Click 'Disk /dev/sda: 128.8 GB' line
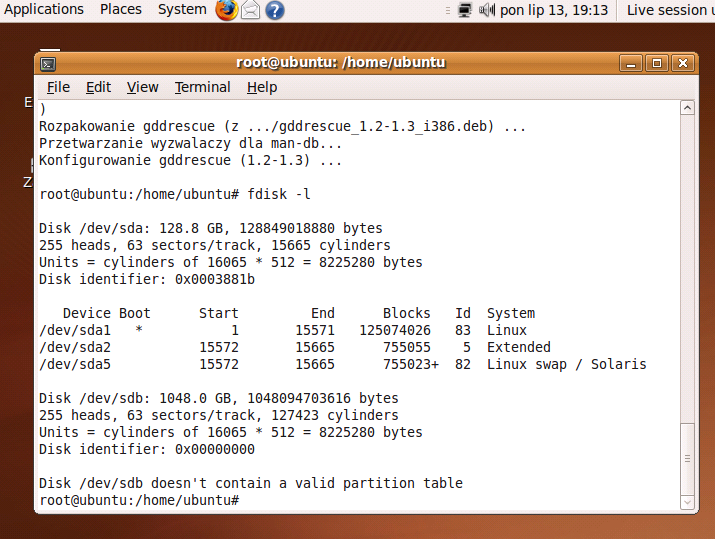This screenshot has width=715, height=539. coord(211,228)
